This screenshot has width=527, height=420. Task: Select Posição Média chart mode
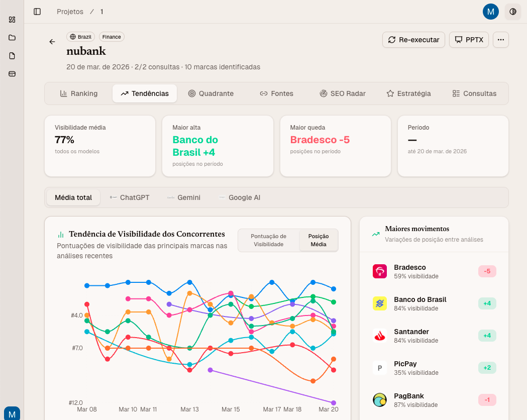click(319, 240)
